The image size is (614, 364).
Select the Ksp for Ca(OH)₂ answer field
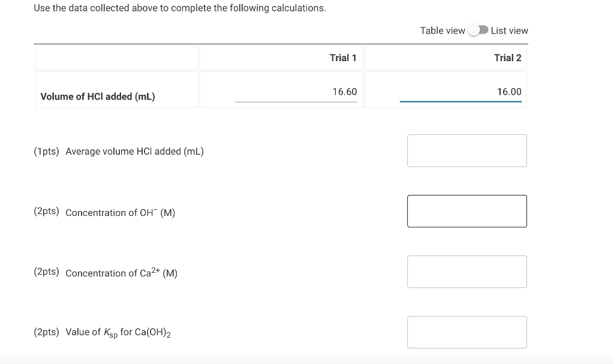(x=466, y=332)
